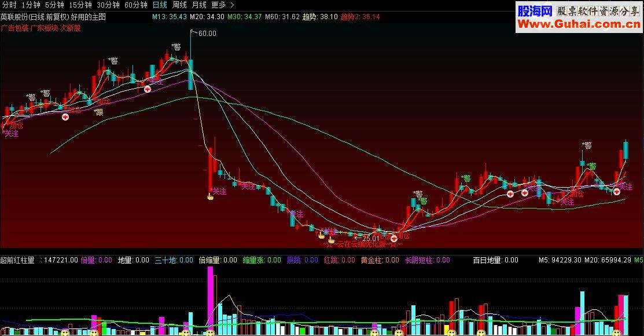
Task: Switch to the 日线 daily chart
Action: point(160,5)
